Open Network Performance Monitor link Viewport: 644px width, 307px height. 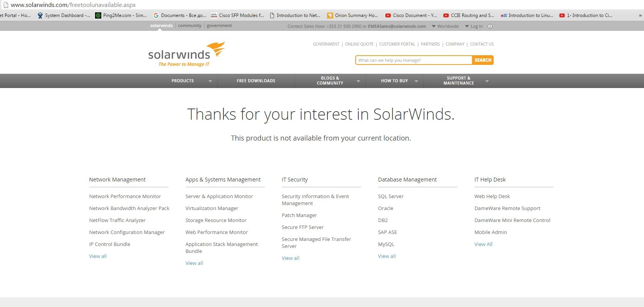click(125, 196)
